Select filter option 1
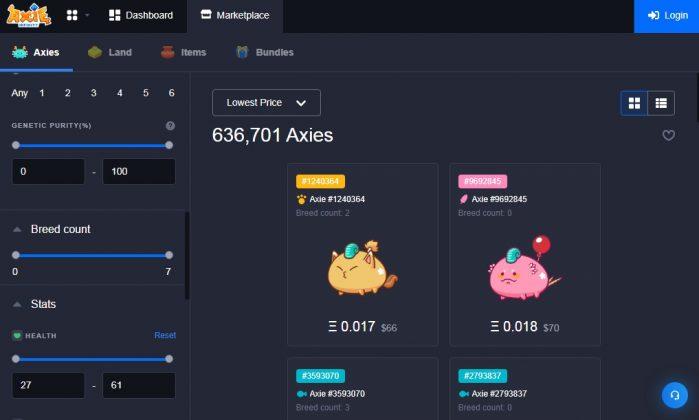 click(42, 93)
